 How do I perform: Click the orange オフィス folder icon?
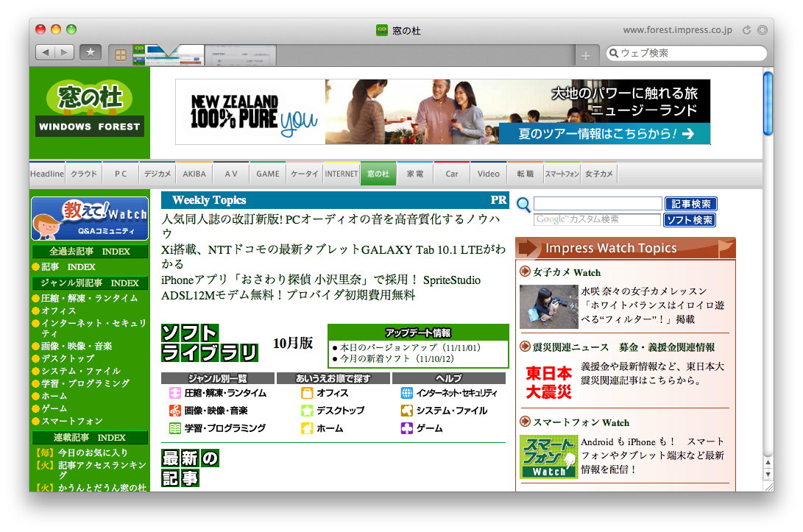pyautogui.click(x=306, y=394)
